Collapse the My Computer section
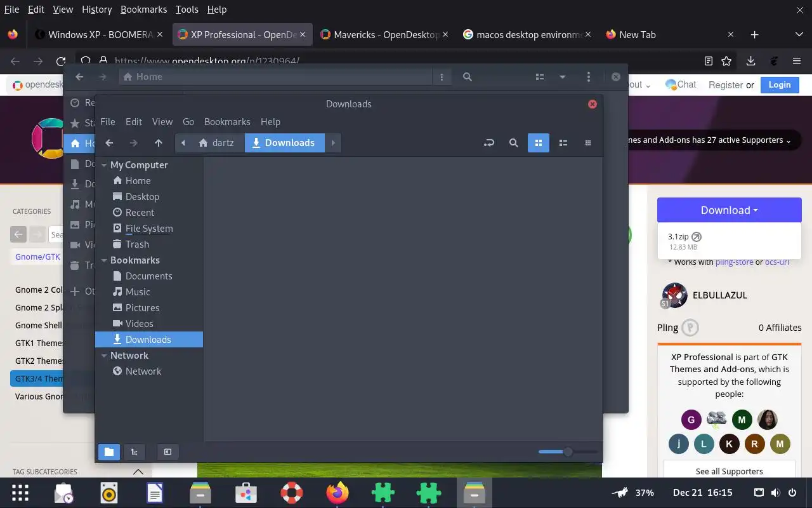This screenshot has width=812, height=508. 104,165
